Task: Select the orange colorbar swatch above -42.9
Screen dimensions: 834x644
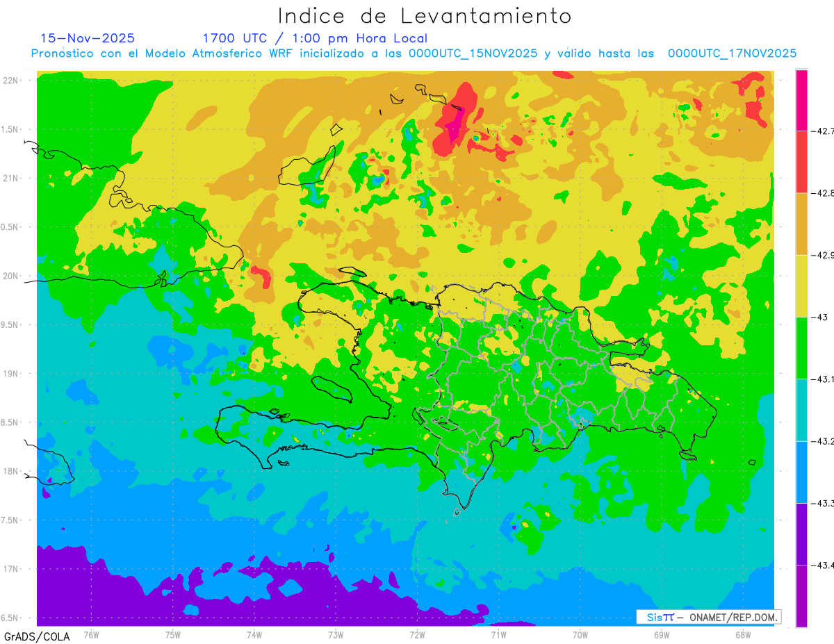Action: [801, 224]
